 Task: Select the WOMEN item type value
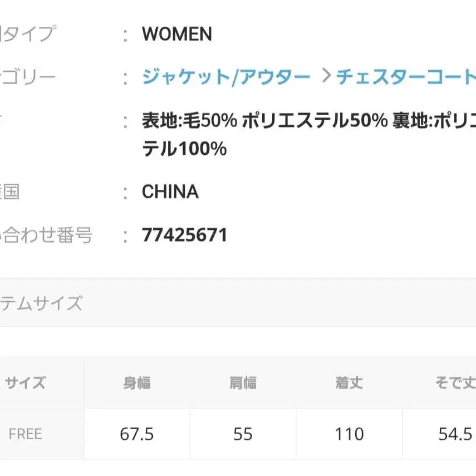coord(177,35)
